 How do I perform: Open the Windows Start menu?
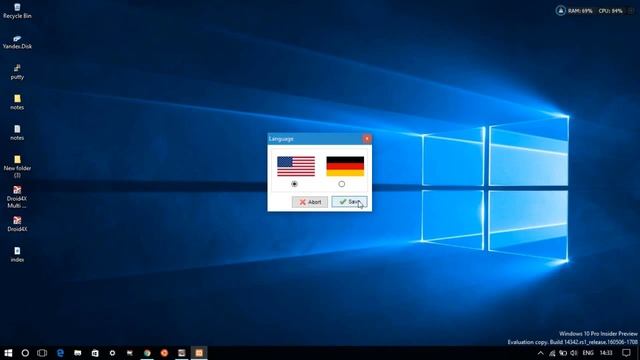click(x=8, y=353)
